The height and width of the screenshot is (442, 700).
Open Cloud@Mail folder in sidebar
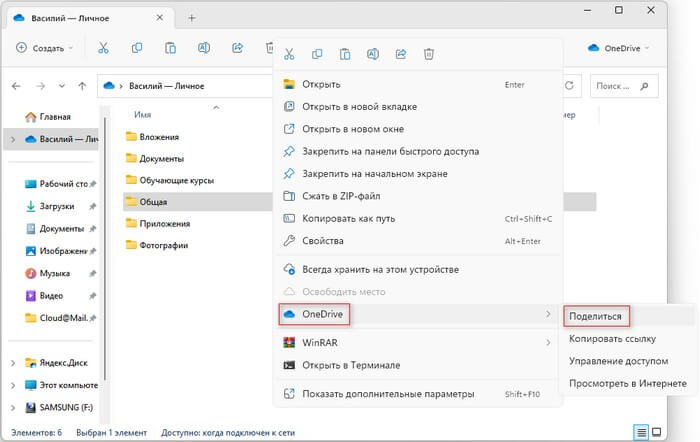pos(53,318)
